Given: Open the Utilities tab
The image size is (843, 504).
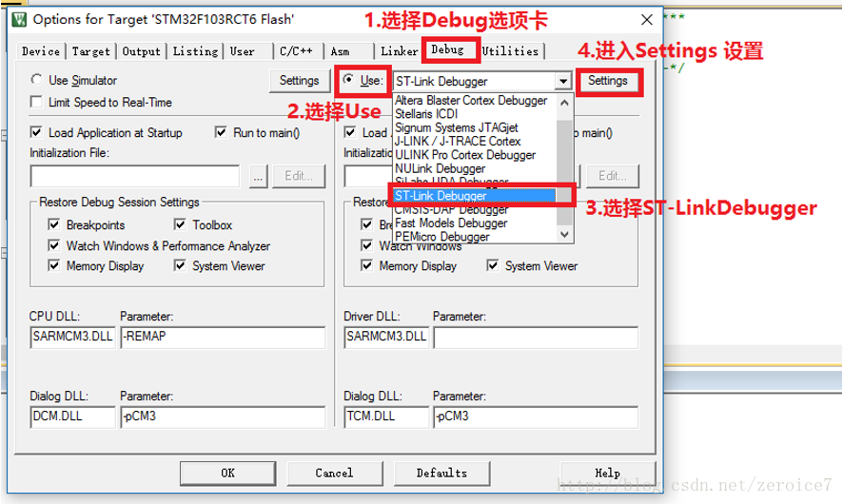Looking at the screenshot, I should tap(510, 51).
